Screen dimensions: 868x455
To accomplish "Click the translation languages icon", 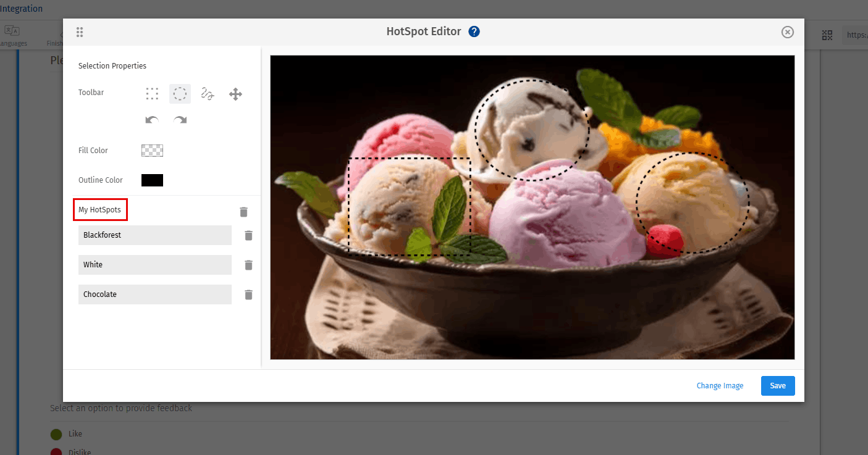I will coord(12,30).
